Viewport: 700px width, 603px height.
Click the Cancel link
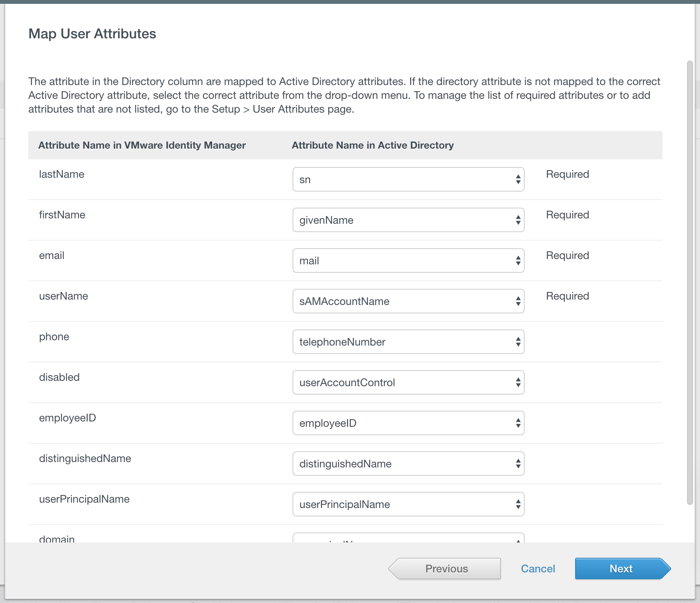pos(538,569)
